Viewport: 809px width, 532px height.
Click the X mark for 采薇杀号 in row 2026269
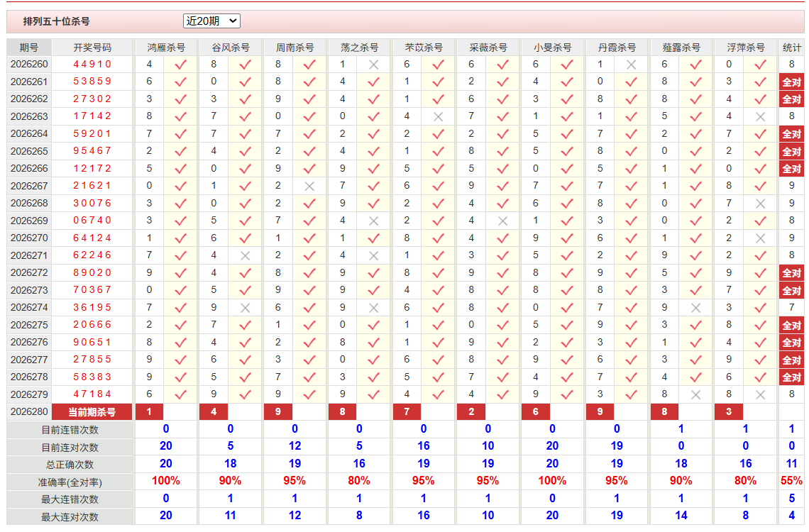(x=502, y=221)
